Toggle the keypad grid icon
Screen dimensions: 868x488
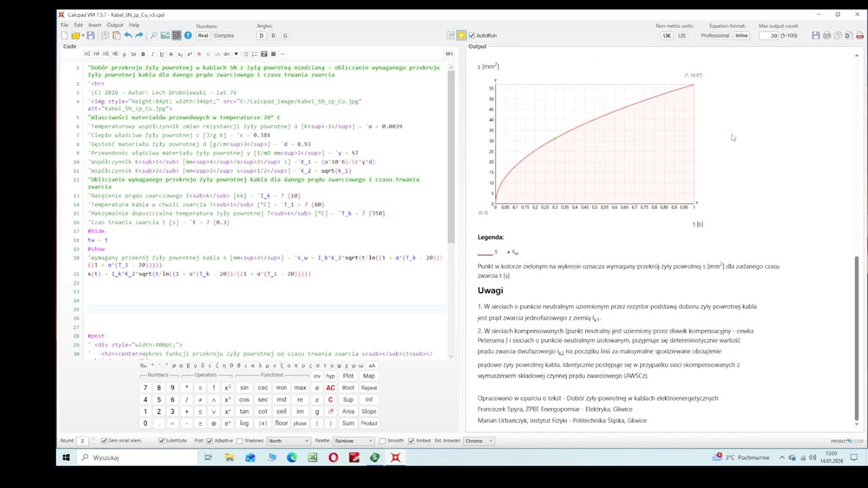(x=176, y=35)
